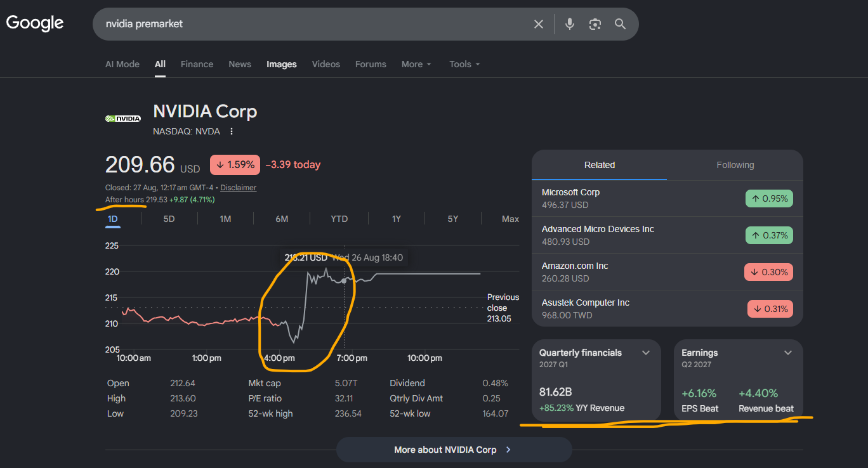
Task: Open the Finance search tab
Action: tap(197, 64)
